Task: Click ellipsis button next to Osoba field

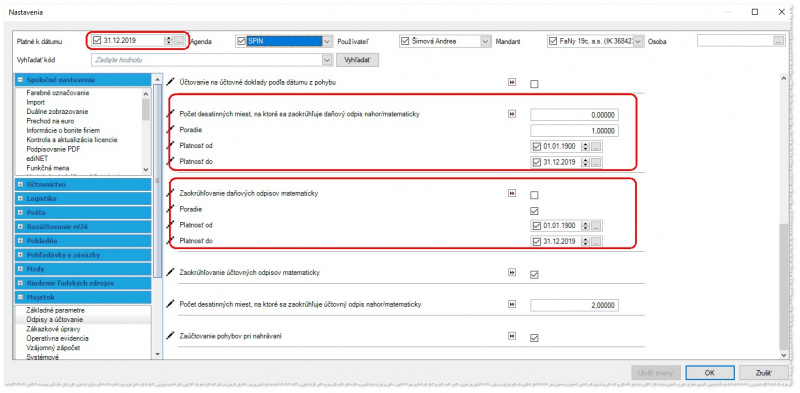Action: (x=779, y=41)
